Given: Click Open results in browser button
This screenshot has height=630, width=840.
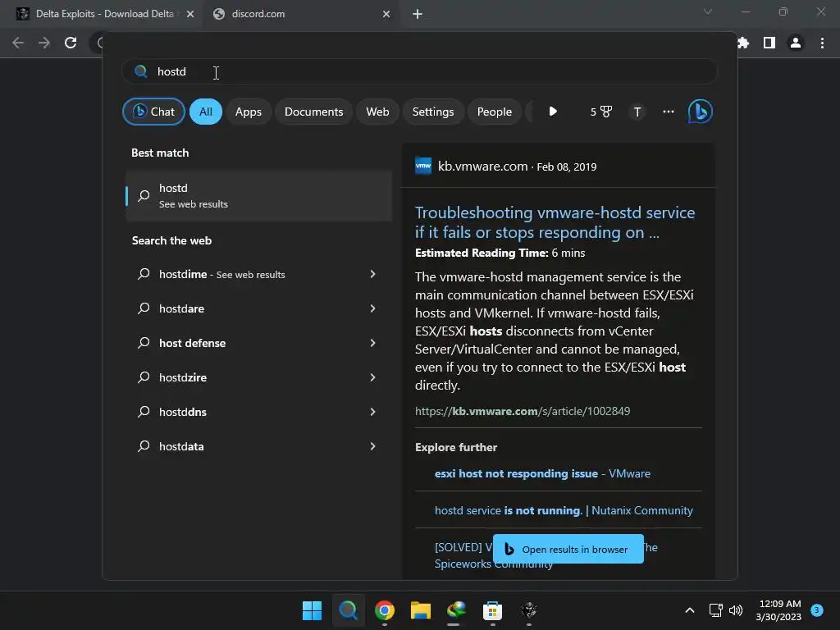Looking at the screenshot, I should (568, 549).
